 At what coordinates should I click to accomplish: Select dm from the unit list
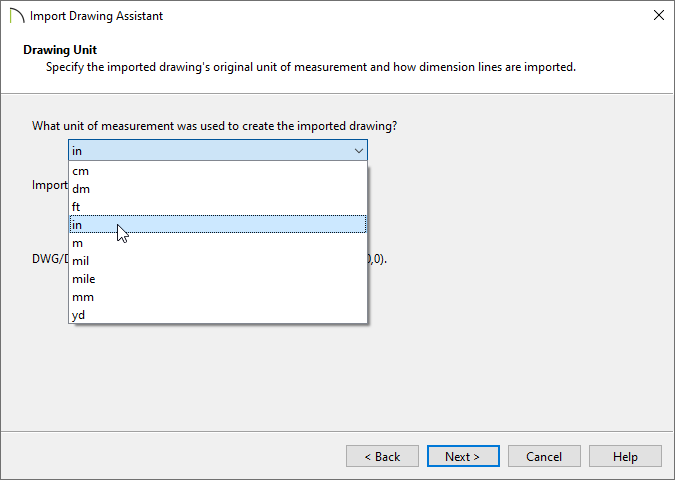pyautogui.click(x=218, y=189)
